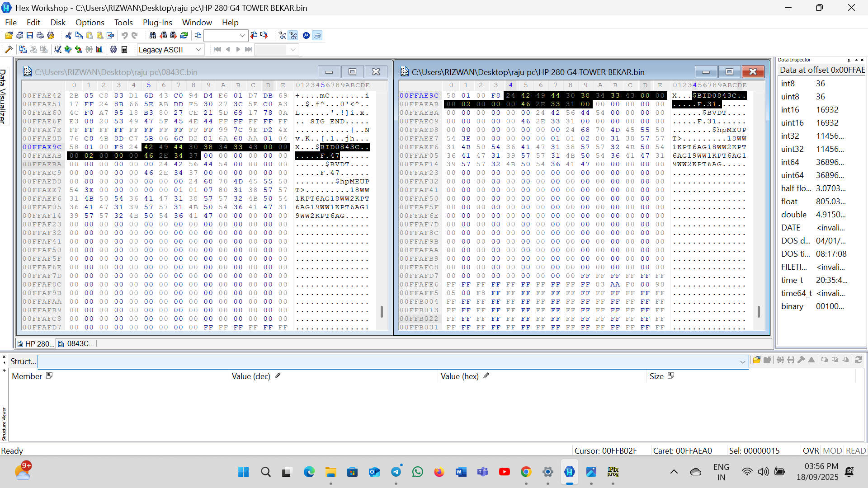Click the gear operations icon in second toolbar
Screen dimensions: 868x488
(113, 49)
